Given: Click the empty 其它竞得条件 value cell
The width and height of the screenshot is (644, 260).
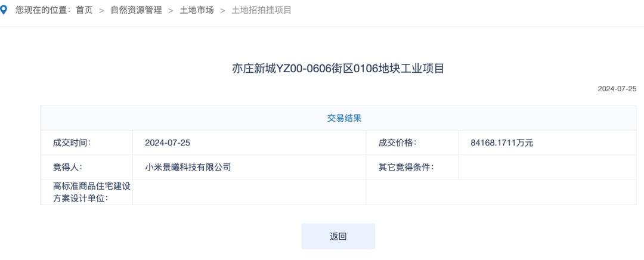Looking at the screenshot, I should click(x=547, y=167).
